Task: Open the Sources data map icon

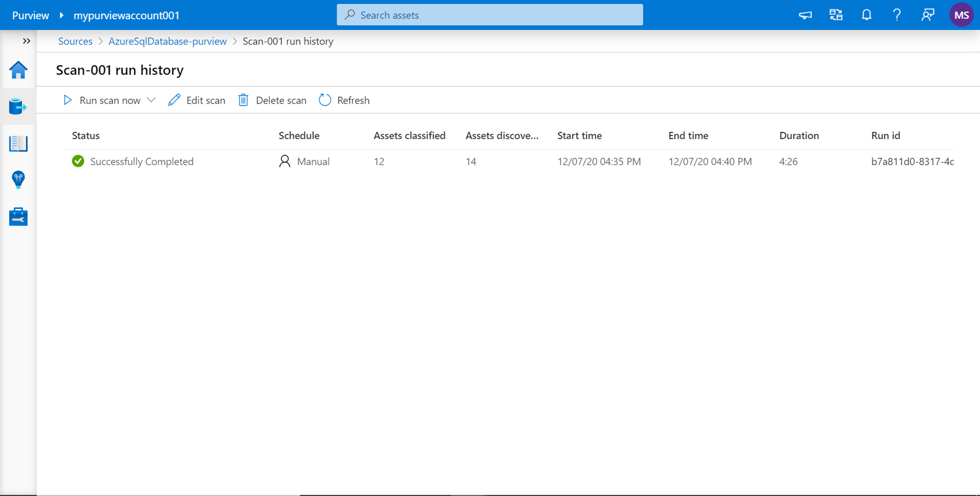Action: (x=18, y=106)
